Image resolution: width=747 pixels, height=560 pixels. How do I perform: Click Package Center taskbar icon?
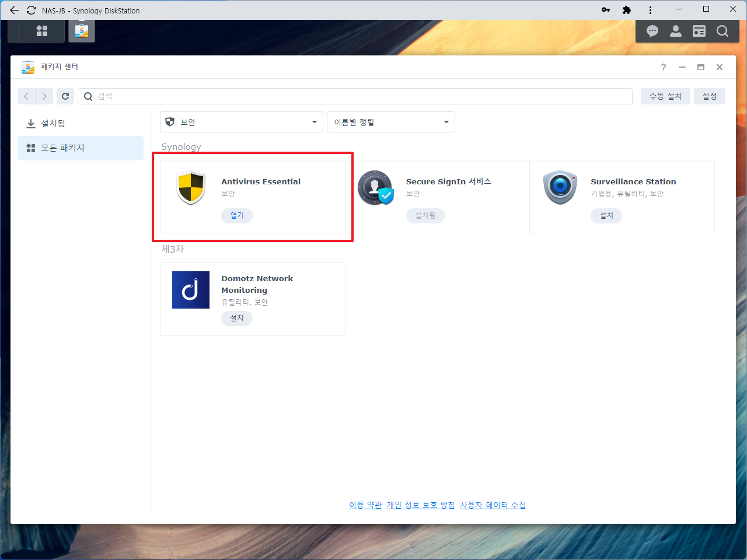[x=82, y=31]
